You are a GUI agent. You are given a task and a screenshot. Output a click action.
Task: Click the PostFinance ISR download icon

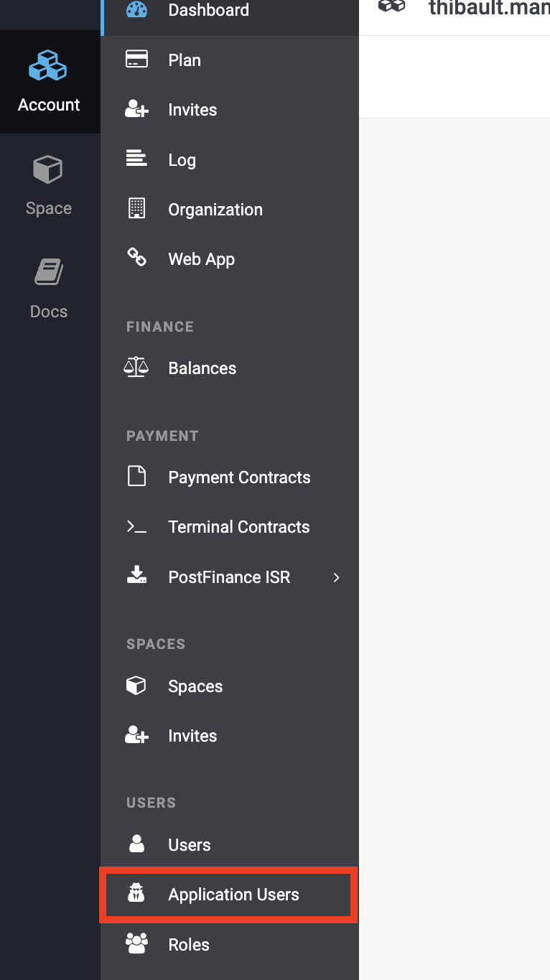coord(136,576)
